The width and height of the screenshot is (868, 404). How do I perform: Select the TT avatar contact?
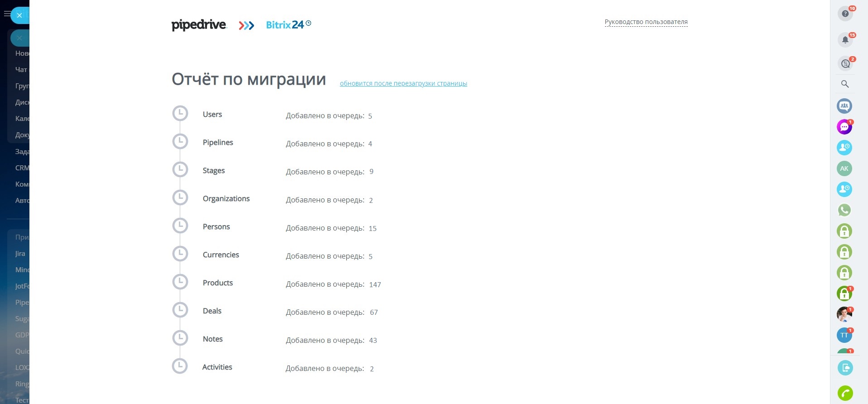tap(844, 335)
